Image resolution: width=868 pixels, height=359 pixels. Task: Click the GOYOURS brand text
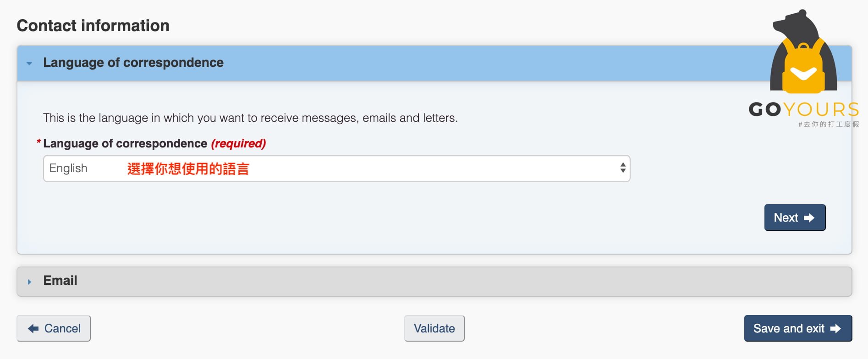[x=804, y=109]
